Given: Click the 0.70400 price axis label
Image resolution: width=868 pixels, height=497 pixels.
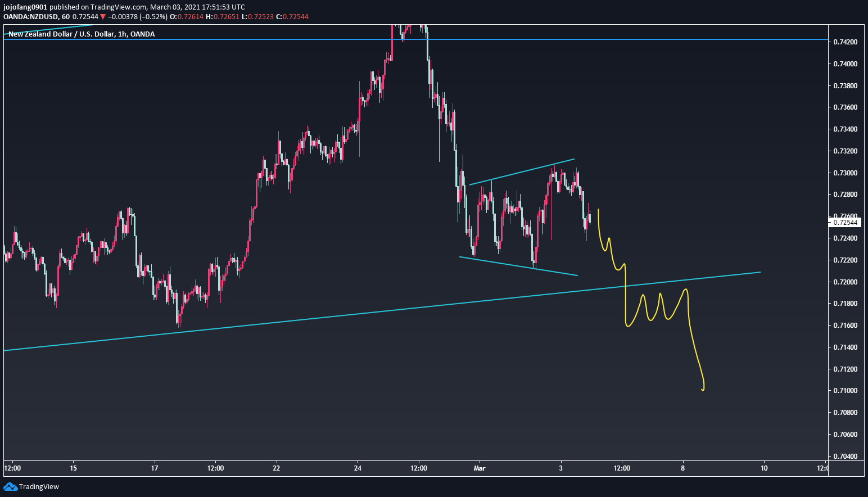Looking at the screenshot, I should (x=845, y=457).
